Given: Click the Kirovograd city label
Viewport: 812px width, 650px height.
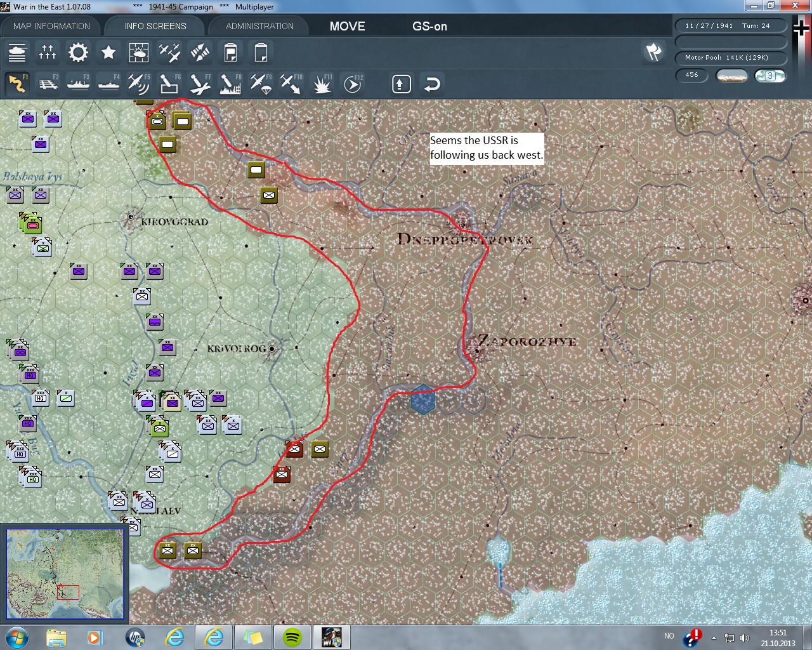Looking at the screenshot, I should 174,222.
